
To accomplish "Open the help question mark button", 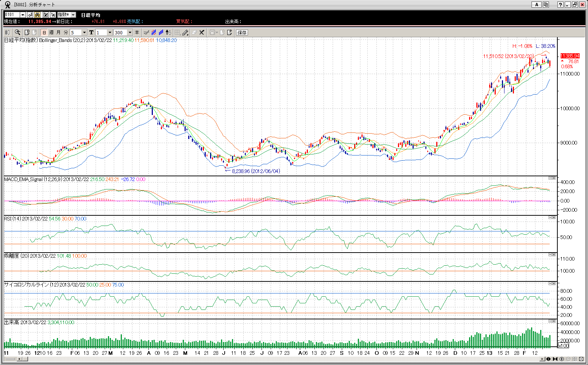I will pyautogui.click(x=560, y=5).
